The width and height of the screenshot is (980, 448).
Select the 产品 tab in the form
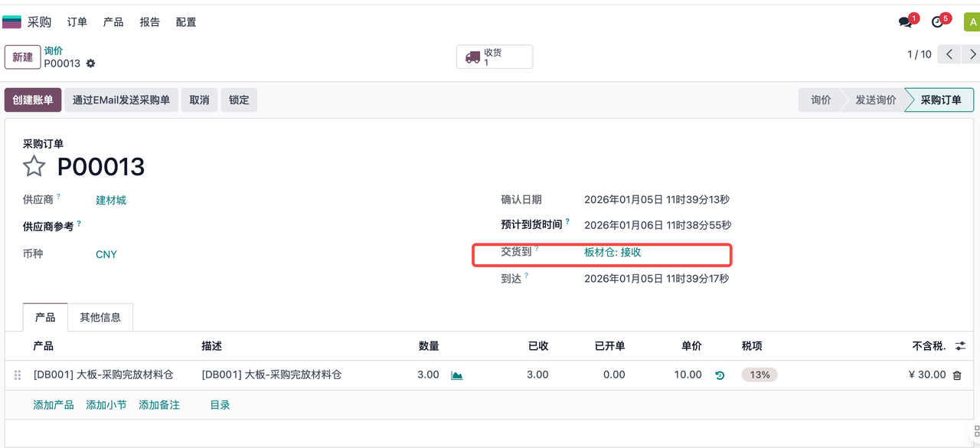45,317
